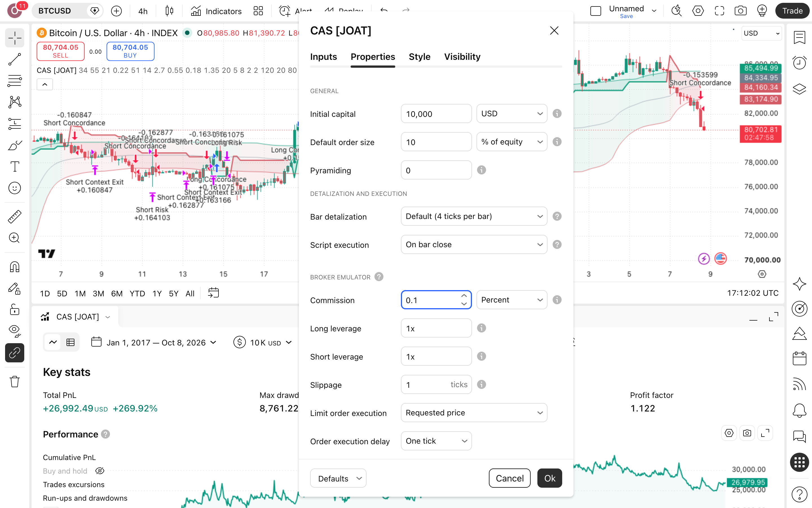Viewport: 812px width, 508px height.
Task: Switch to the Inputs tab
Action: 323,57
